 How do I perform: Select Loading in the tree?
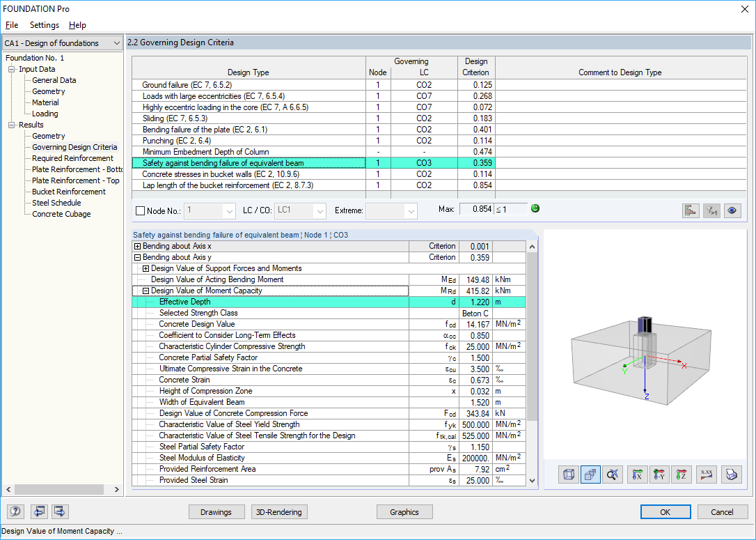tap(45, 114)
